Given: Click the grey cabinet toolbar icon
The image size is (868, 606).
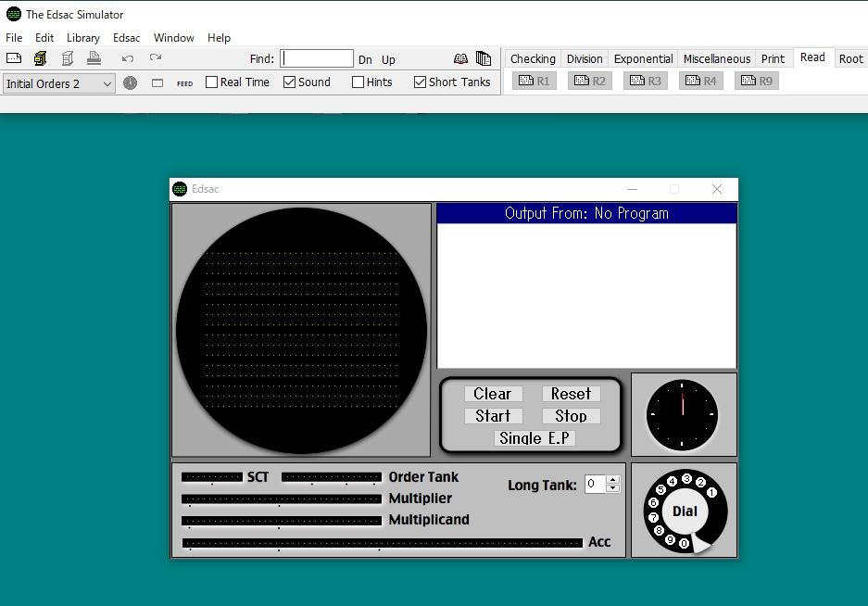Looking at the screenshot, I should click(68, 58).
